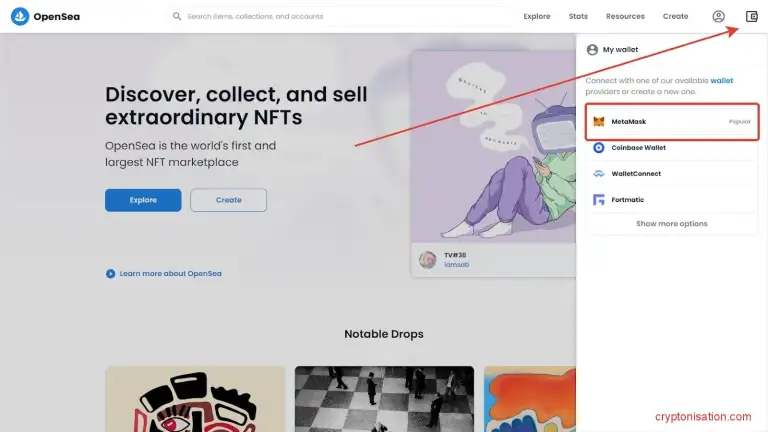Open the Resources menu
Viewport: 768px width, 432px height.
pyautogui.click(x=625, y=16)
